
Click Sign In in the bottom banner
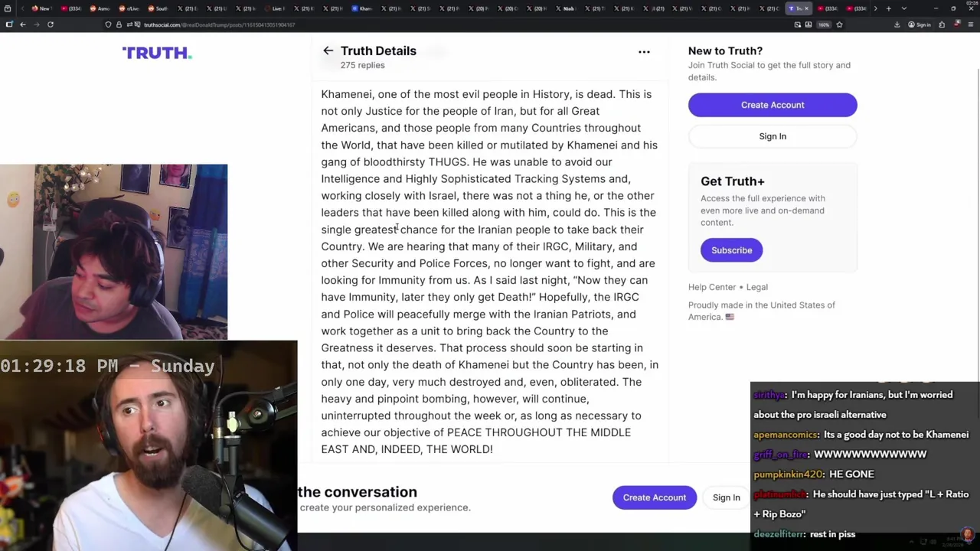[727, 497]
